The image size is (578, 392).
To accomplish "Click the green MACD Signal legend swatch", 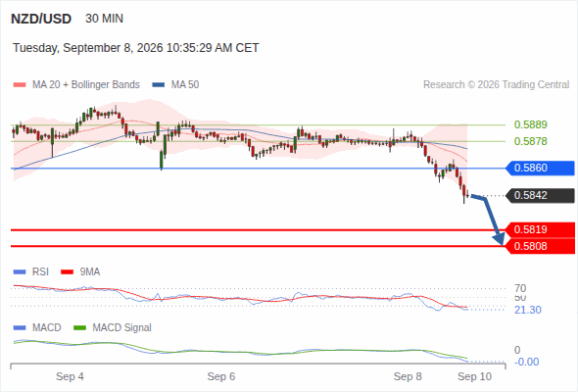I will pyautogui.click(x=79, y=328).
